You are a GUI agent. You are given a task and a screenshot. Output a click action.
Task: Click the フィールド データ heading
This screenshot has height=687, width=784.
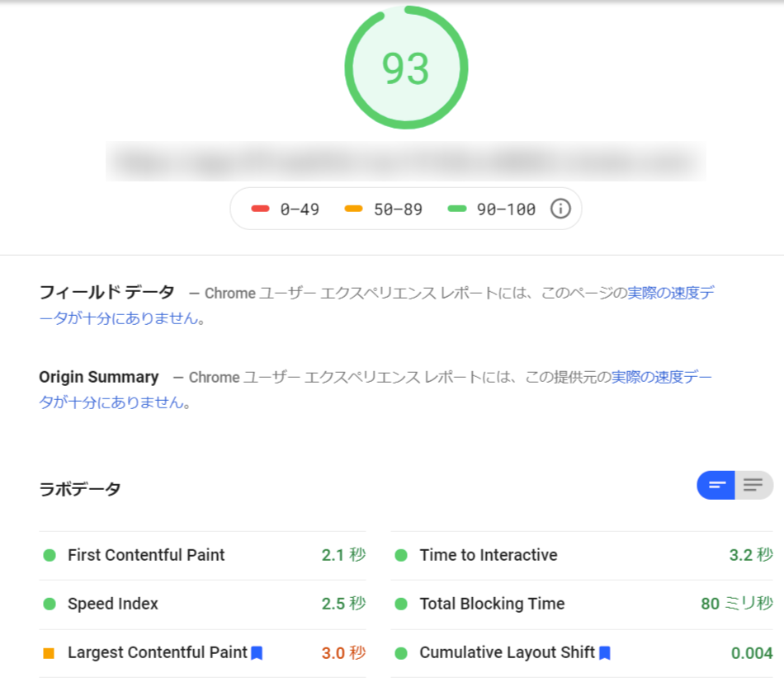point(107,292)
